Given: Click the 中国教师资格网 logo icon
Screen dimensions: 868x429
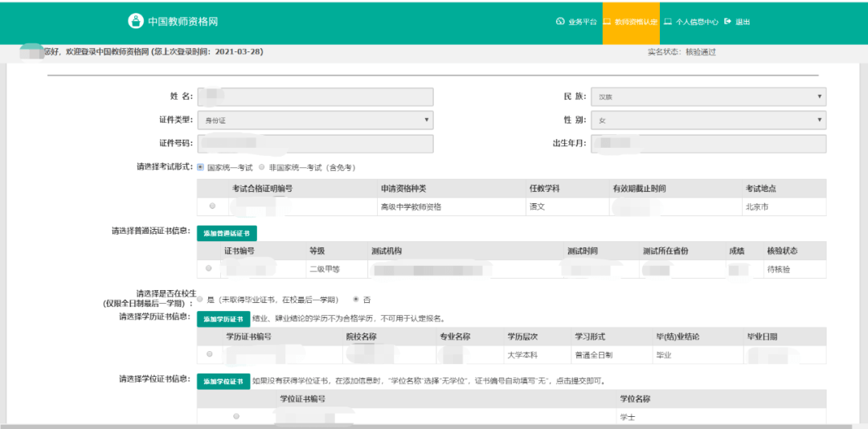Looking at the screenshot, I should (x=135, y=21).
